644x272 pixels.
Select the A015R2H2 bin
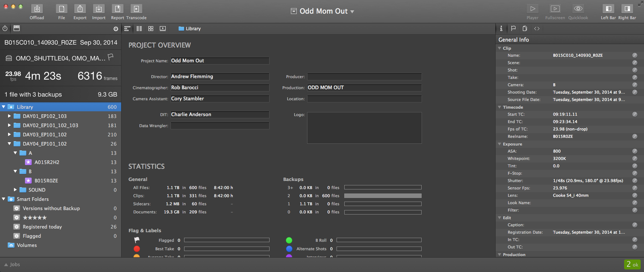(x=60, y=162)
